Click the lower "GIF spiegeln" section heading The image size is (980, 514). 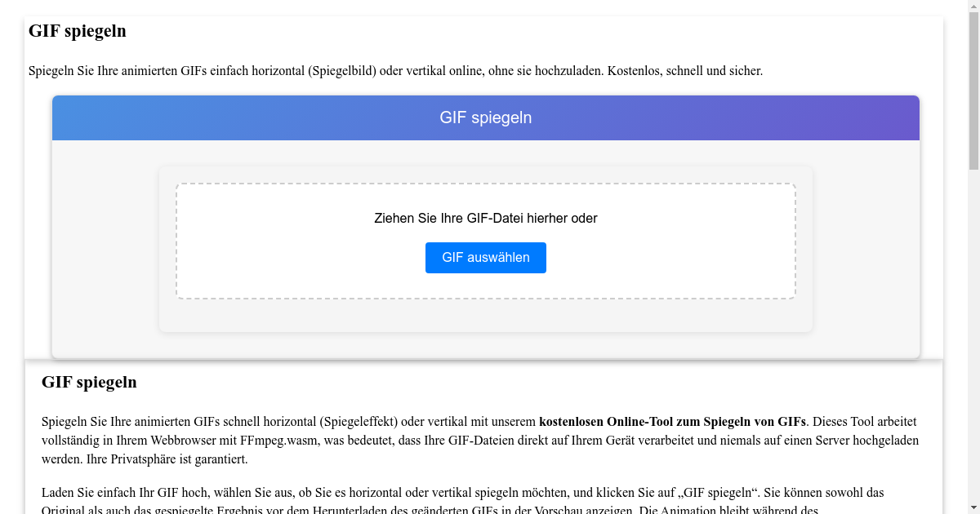coord(89,382)
